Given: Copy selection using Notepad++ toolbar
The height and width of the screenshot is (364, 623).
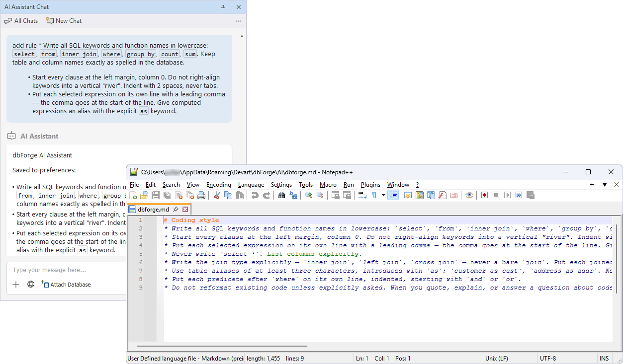Looking at the screenshot, I should point(228,195).
